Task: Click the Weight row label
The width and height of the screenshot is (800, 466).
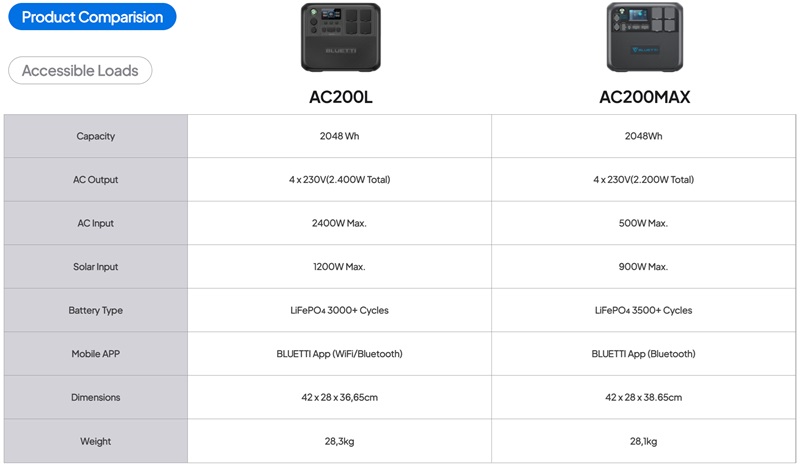Action: coord(95,441)
